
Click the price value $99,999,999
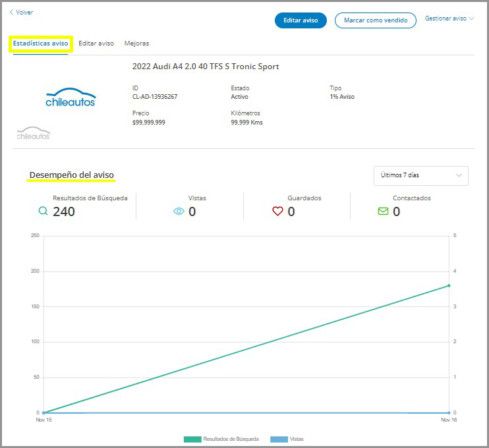(148, 122)
